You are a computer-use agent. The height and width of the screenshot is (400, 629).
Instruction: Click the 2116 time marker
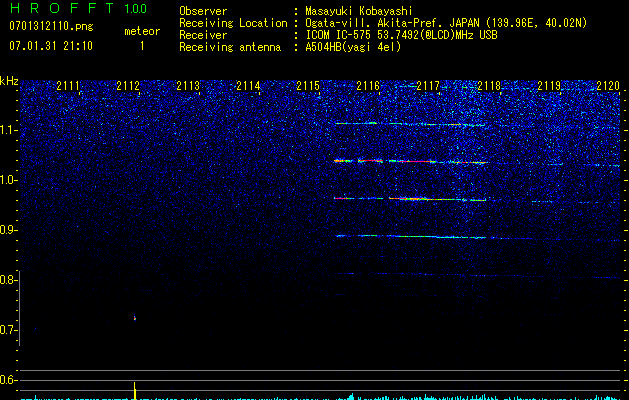[368, 85]
